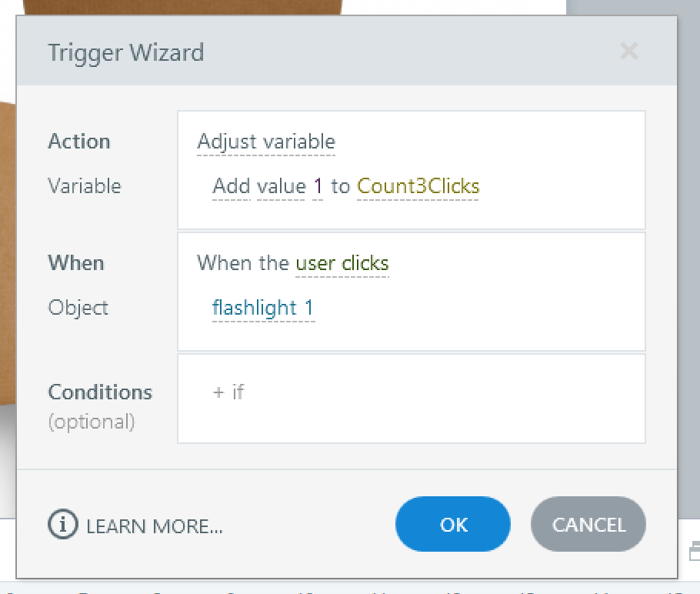Open the LEARN MORE... link

[x=155, y=526]
